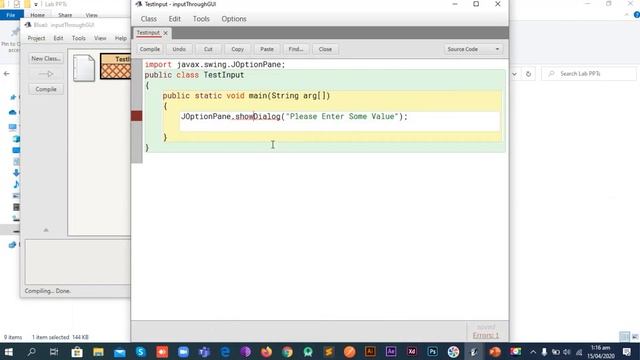Open the Edit menu in editor window
640x360 pixels.
coord(175,19)
